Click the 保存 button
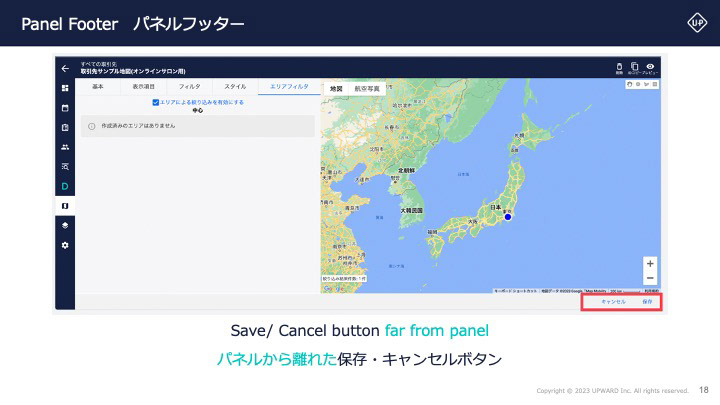The width and height of the screenshot is (720, 405). pyautogui.click(x=647, y=302)
